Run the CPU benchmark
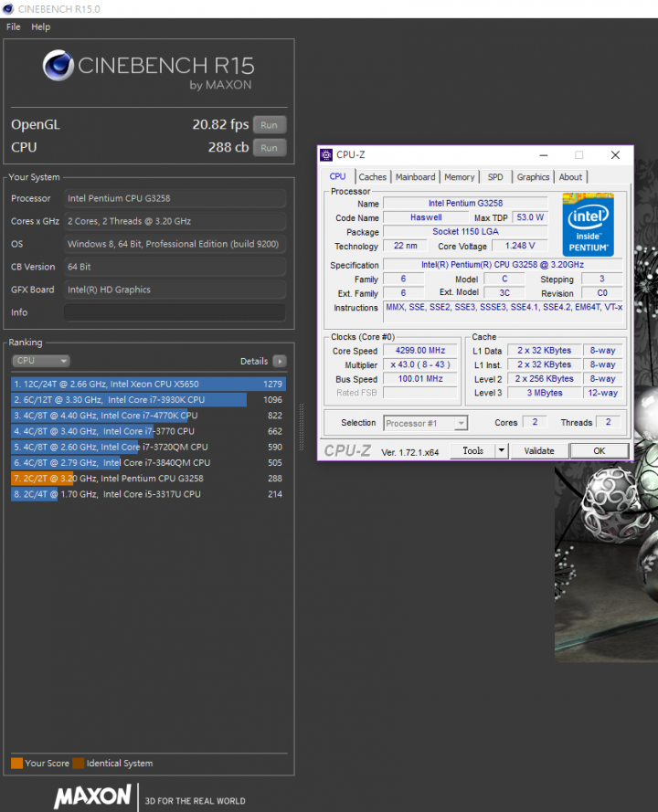658x812 pixels. (x=270, y=148)
